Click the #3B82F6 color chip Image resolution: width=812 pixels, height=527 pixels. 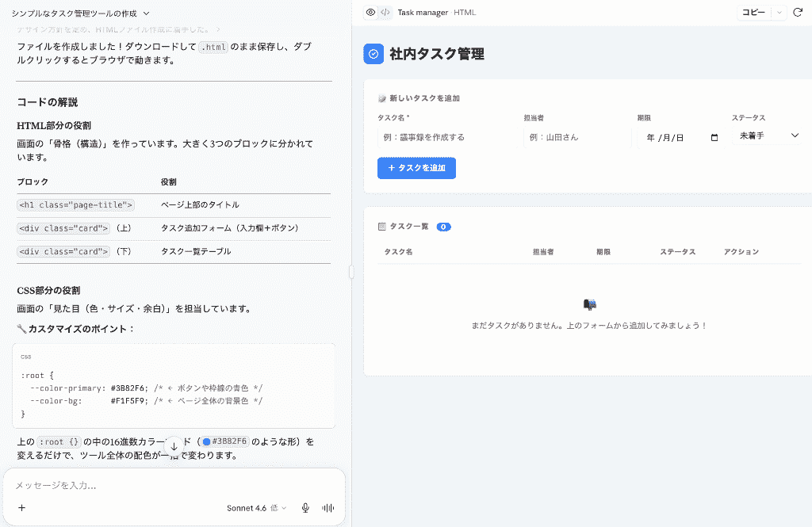[224, 441]
